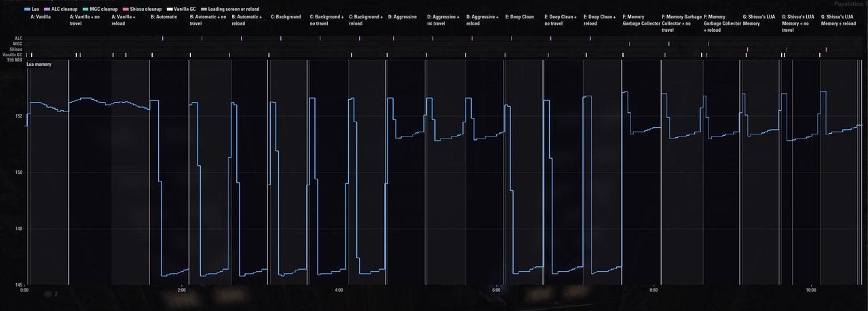Click the 4:00 time axis label
The width and height of the screenshot is (868, 311).
(339, 290)
